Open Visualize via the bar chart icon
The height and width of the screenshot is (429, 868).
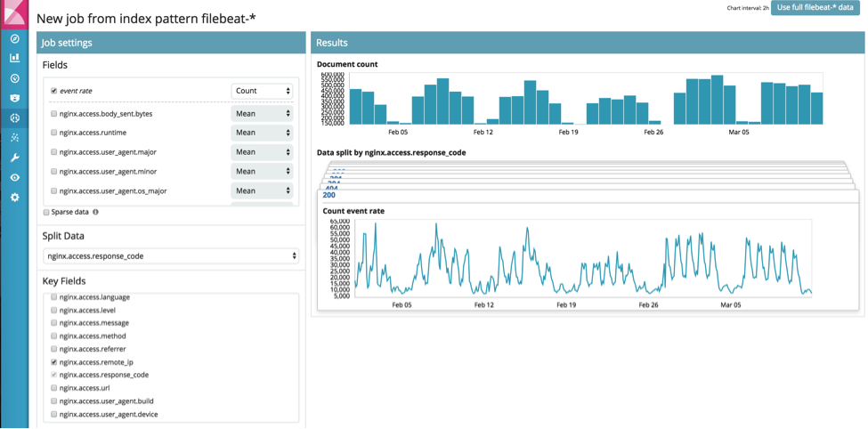point(15,58)
